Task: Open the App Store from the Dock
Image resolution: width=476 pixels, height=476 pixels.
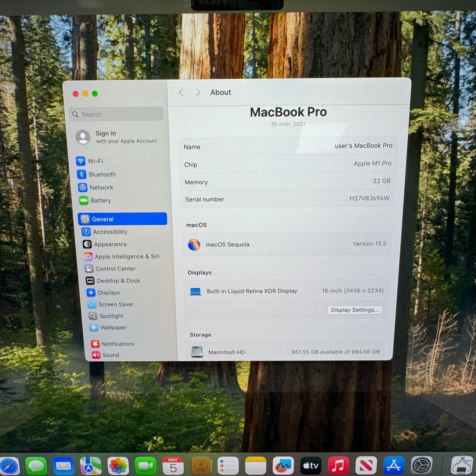Action: (394, 466)
